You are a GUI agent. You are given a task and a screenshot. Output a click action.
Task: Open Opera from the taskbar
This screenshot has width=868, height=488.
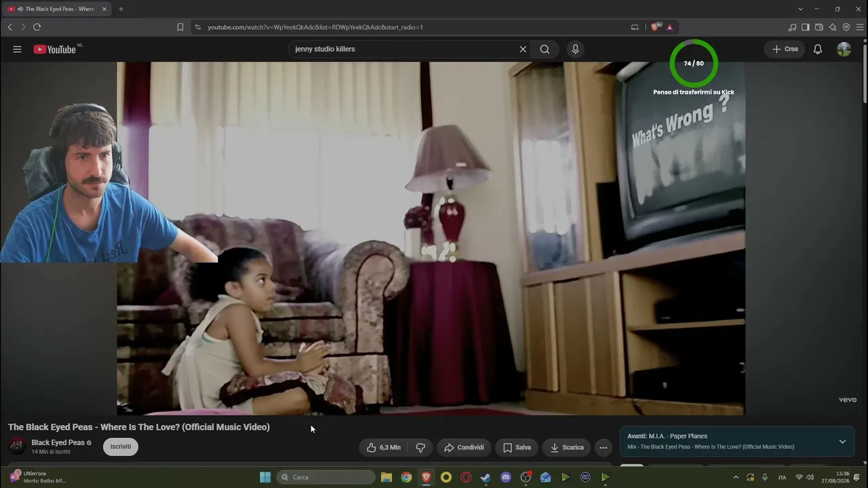click(466, 477)
